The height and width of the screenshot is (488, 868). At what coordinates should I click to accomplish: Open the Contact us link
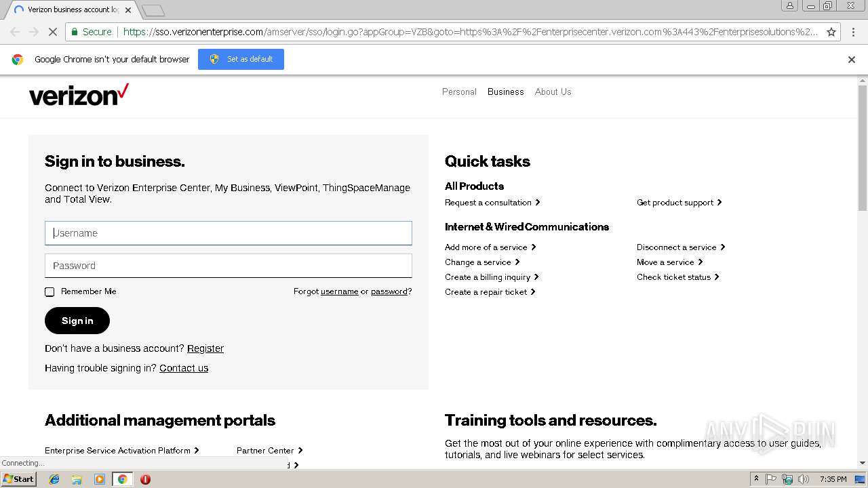pyautogui.click(x=184, y=368)
